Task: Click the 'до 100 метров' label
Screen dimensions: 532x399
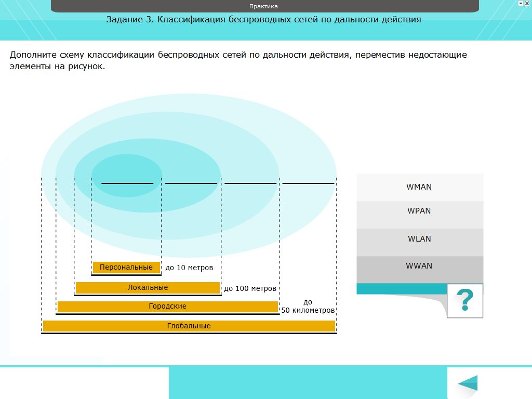Action: 250,288
